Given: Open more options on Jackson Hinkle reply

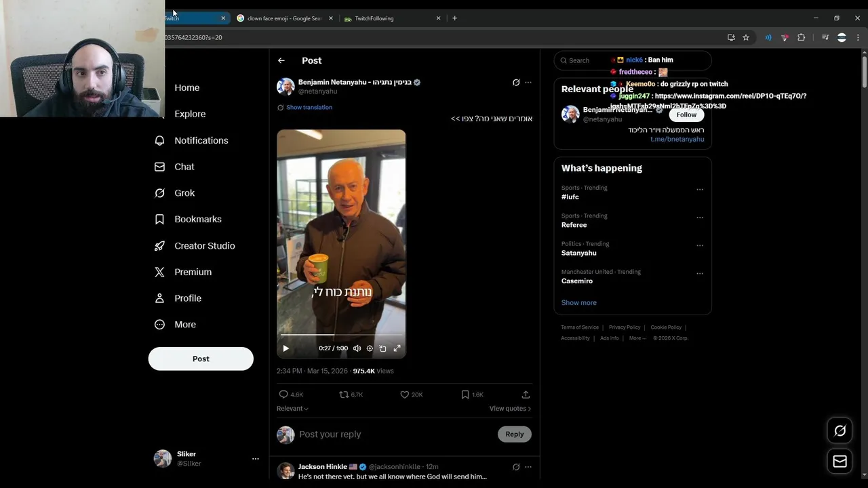Looking at the screenshot, I should pyautogui.click(x=528, y=467).
